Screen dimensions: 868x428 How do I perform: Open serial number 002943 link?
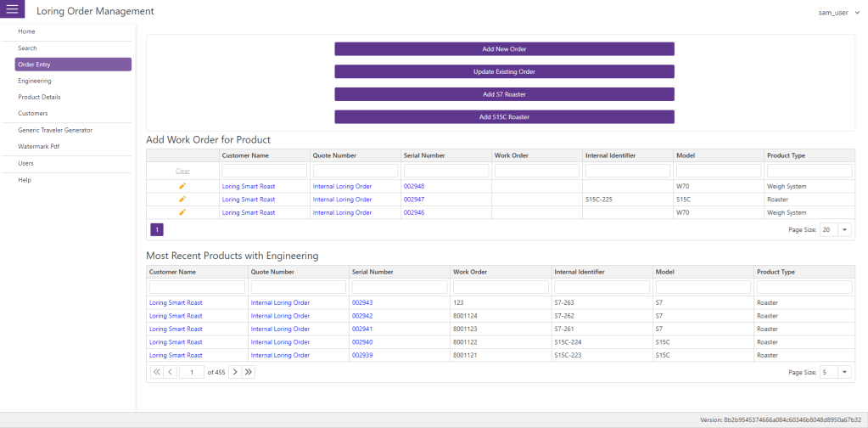pyautogui.click(x=362, y=302)
